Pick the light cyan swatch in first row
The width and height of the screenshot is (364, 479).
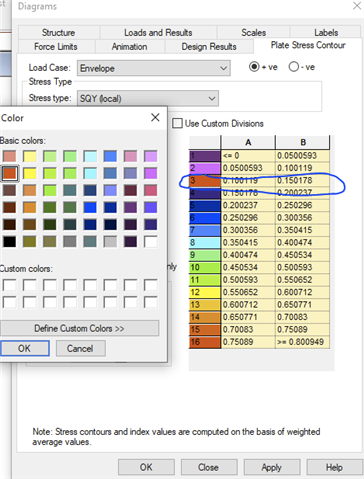[90, 156]
